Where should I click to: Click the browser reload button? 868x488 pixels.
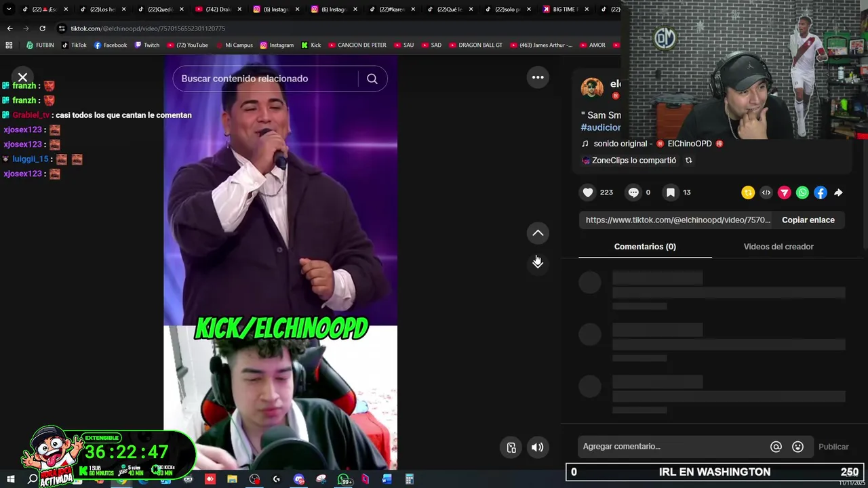(x=42, y=28)
